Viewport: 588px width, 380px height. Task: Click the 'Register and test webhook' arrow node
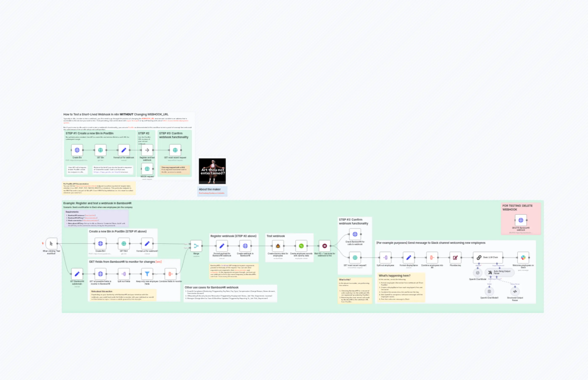[147, 150]
